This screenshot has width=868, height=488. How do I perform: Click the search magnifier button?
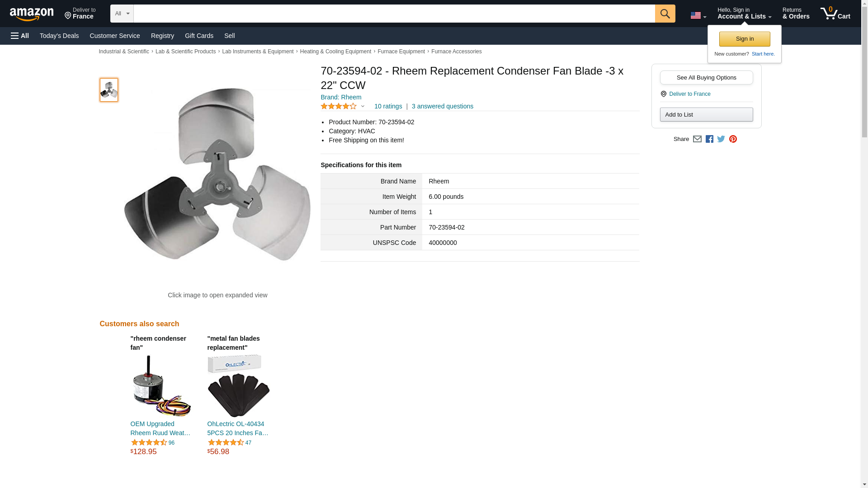coord(665,14)
